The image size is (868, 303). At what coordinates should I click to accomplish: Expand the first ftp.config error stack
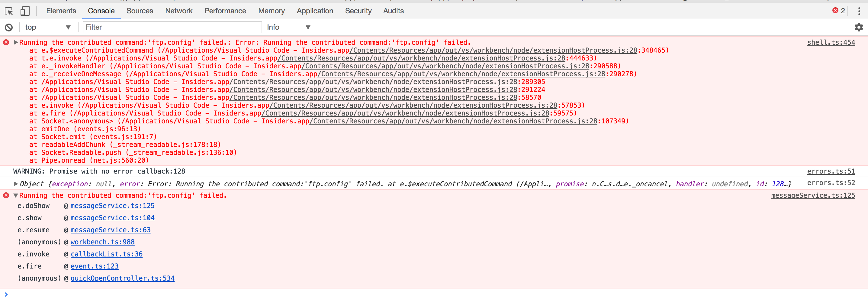[x=15, y=43]
